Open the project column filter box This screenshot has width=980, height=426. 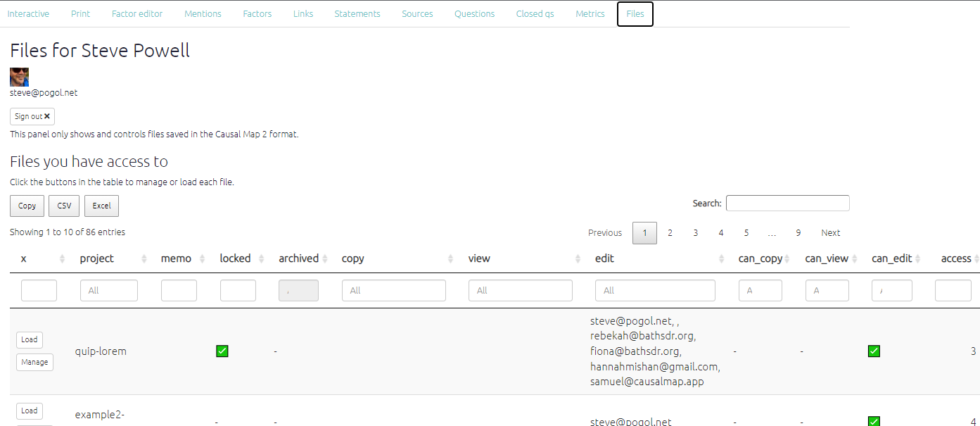point(109,290)
